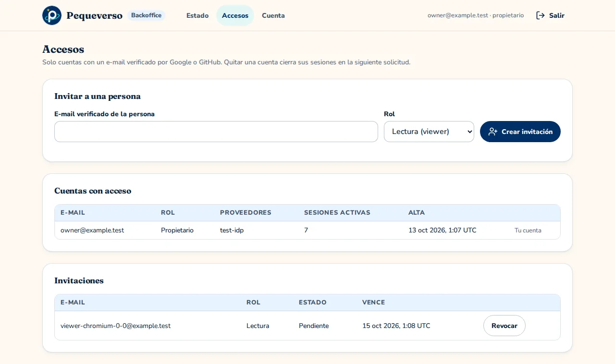
Task: Click the PROVEEDORES column header
Action: (246, 212)
